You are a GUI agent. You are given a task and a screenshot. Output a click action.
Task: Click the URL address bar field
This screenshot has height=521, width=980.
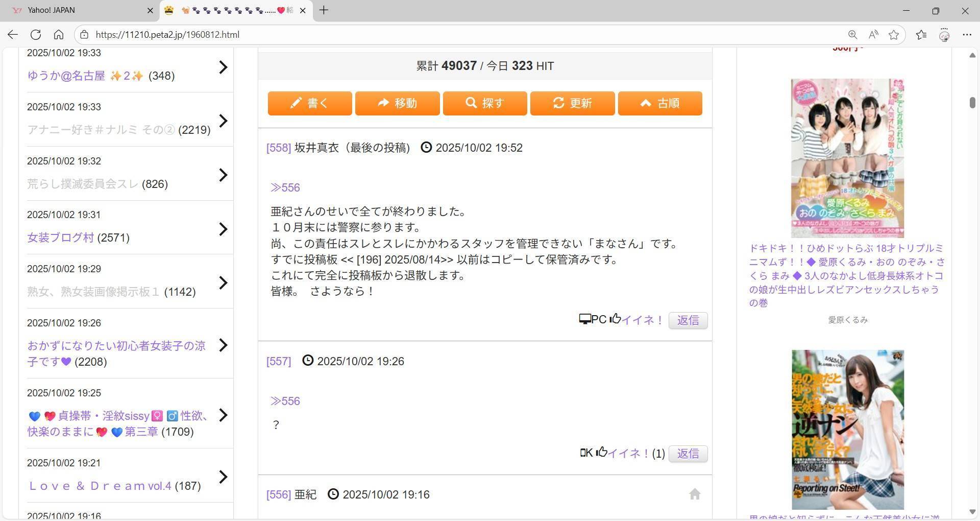(x=459, y=35)
